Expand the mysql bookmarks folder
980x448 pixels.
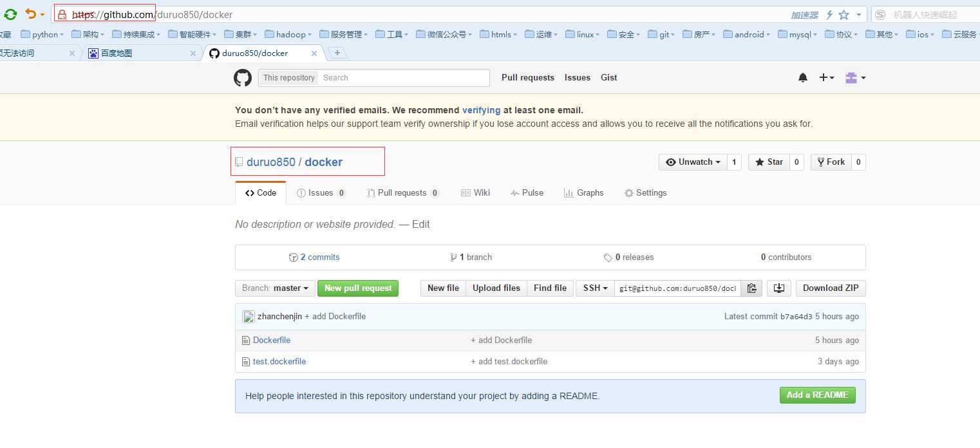click(x=797, y=35)
